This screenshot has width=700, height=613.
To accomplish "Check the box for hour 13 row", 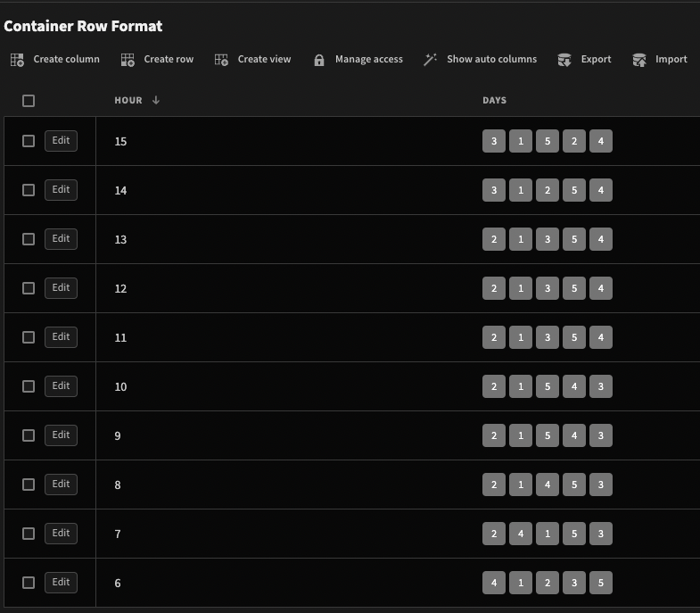I will pos(29,239).
